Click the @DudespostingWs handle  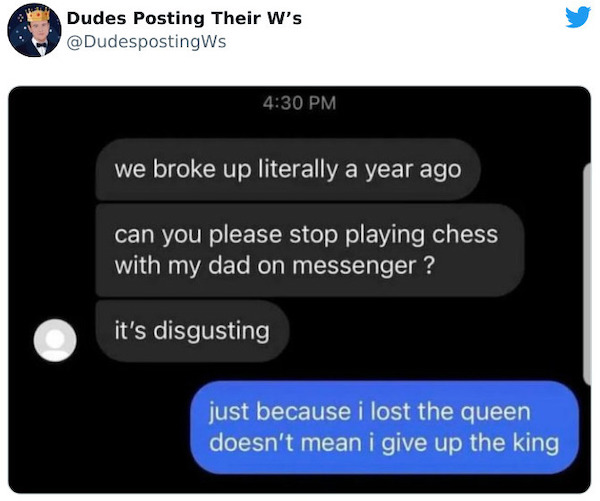pyautogui.click(x=147, y=42)
